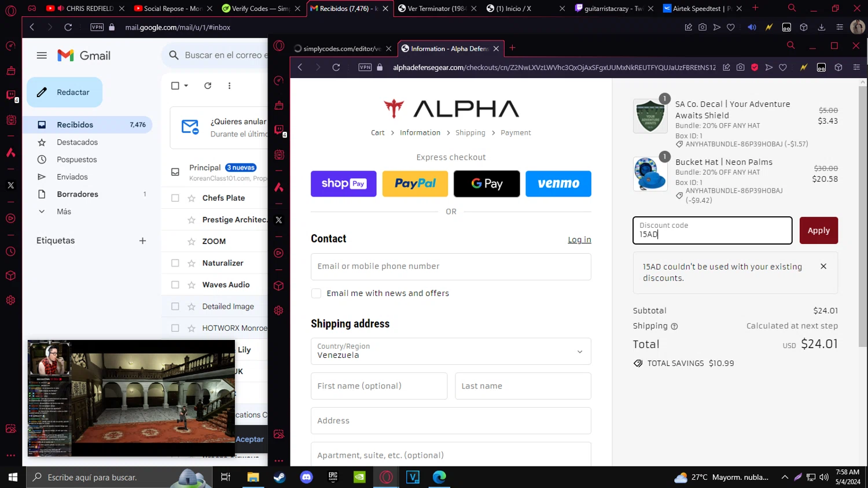Open X icon in back Opera sidebar
The image size is (868, 488).
(10, 185)
